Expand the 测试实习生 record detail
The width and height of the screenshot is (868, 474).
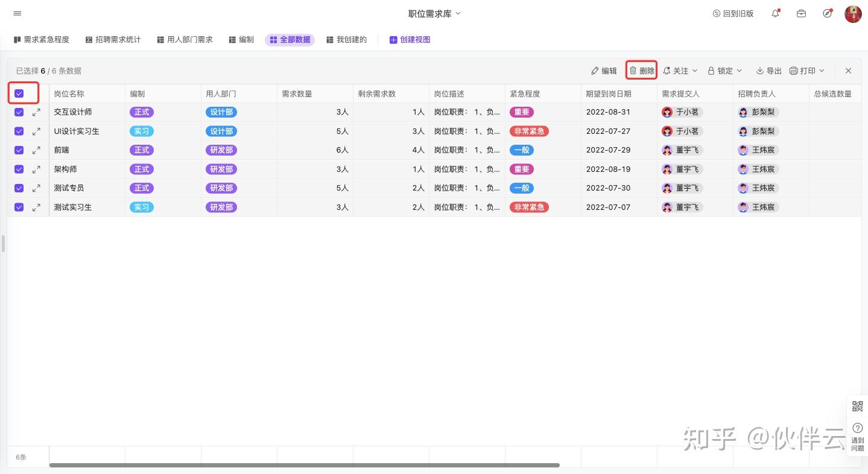point(36,207)
